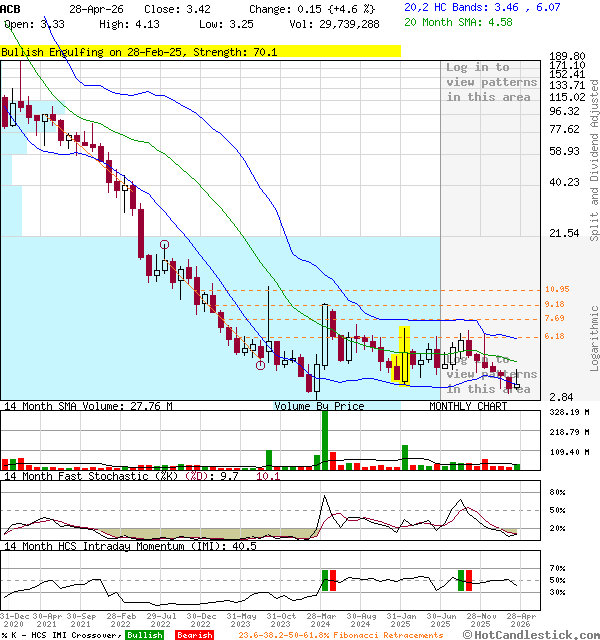Screen dimensions: 600x640
Task: Click the red circle marker near 31-May-2023
Action: click(260, 365)
